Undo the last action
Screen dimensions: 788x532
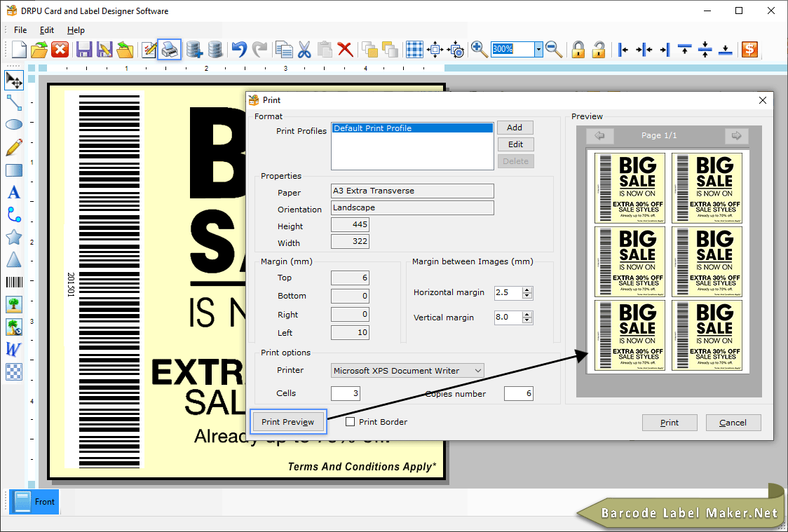point(239,49)
